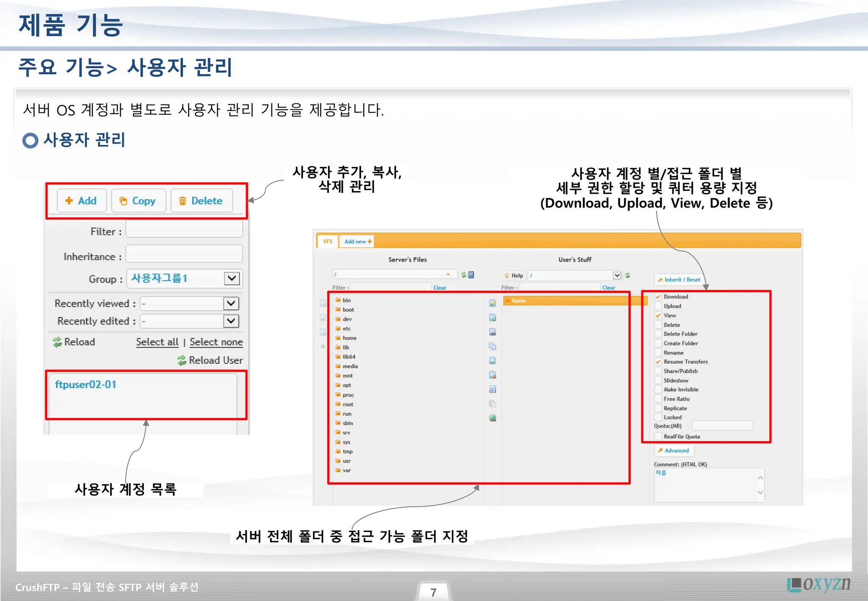
Task: Click the Reload icon in the user list panel
Action: (x=57, y=342)
